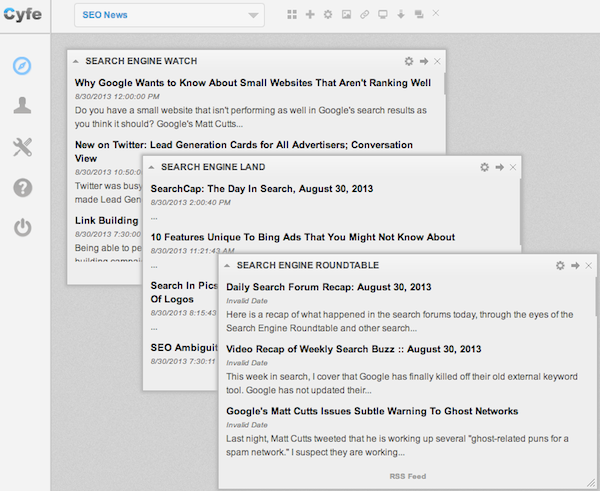Open '10 Features Unique To Bing Ads' article
Image resolution: width=600 pixels, height=491 pixels.
(302, 237)
